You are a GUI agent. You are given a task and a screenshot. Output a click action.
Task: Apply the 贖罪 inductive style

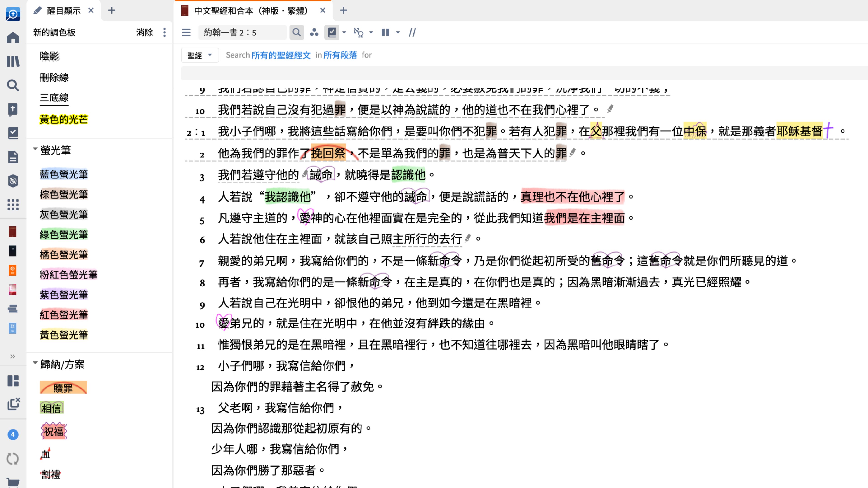(63, 388)
